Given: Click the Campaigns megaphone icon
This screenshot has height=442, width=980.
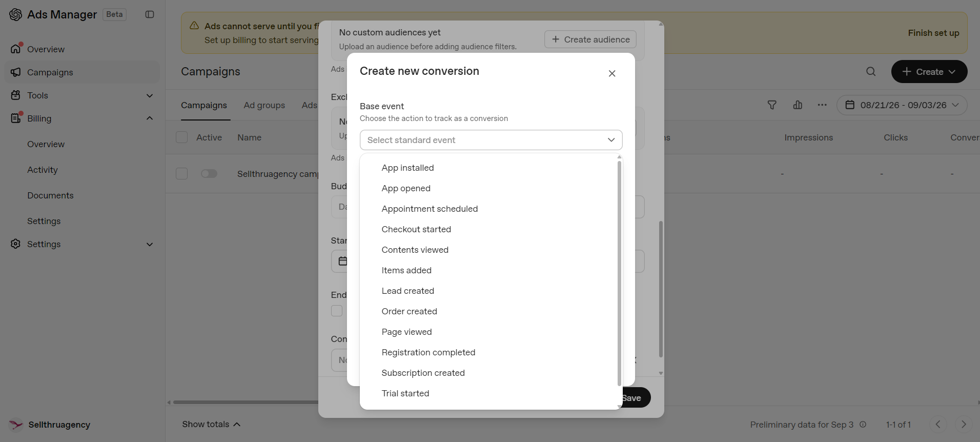Looking at the screenshot, I should [16, 72].
